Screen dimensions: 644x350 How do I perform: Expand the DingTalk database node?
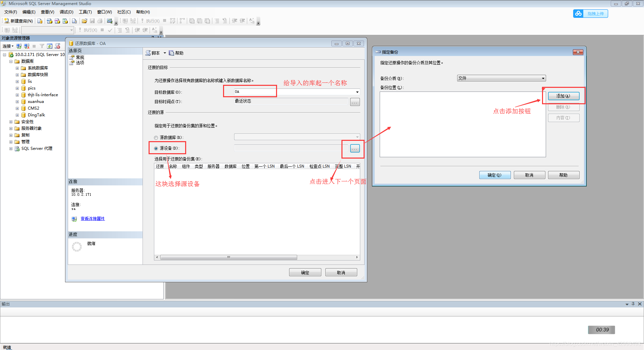tap(17, 115)
